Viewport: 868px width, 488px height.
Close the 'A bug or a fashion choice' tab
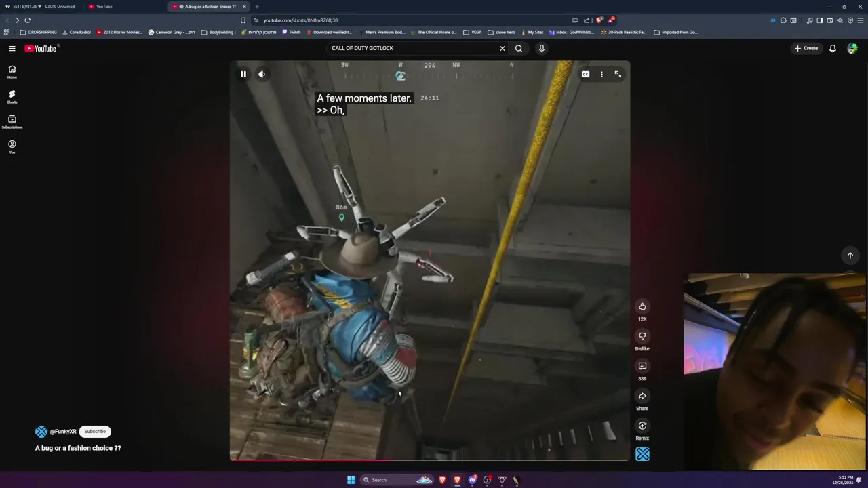coord(244,7)
